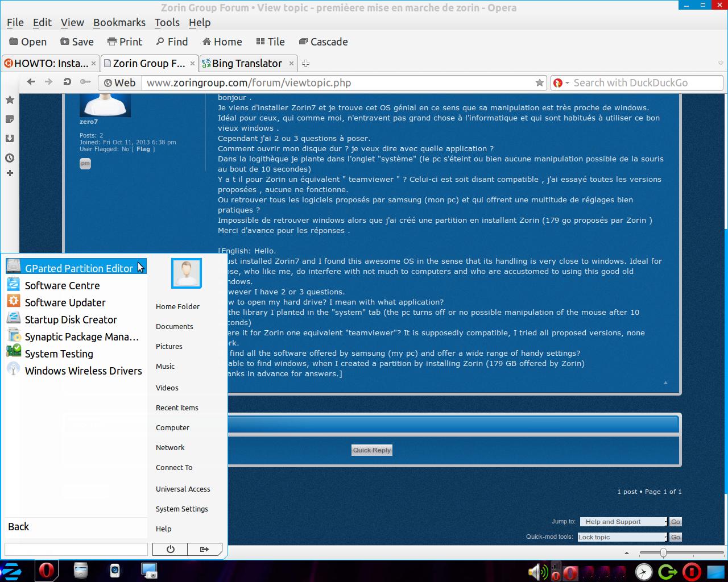Click the Zorin start menu logo
Image resolution: width=728 pixels, height=582 pixels.
point(11,571)
